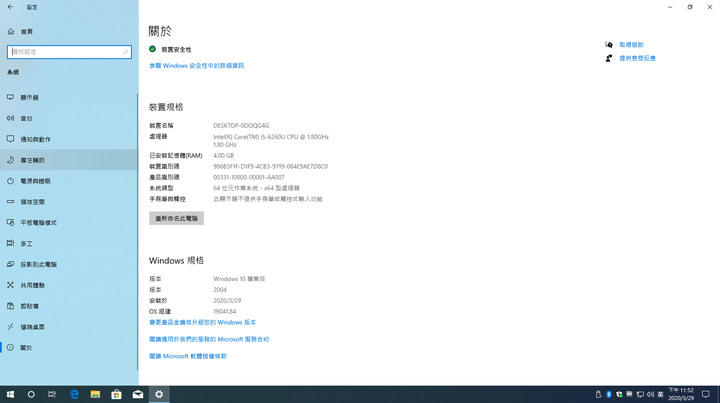Open File Explorer from taskbar
The width and height of the screenshot is (720, 403).
[x=95, y=394]
